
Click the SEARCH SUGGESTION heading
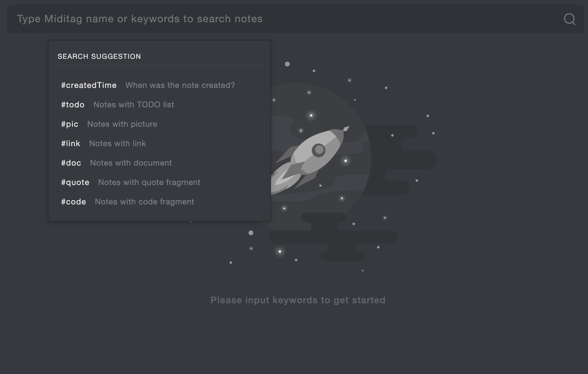click(99, 56)
